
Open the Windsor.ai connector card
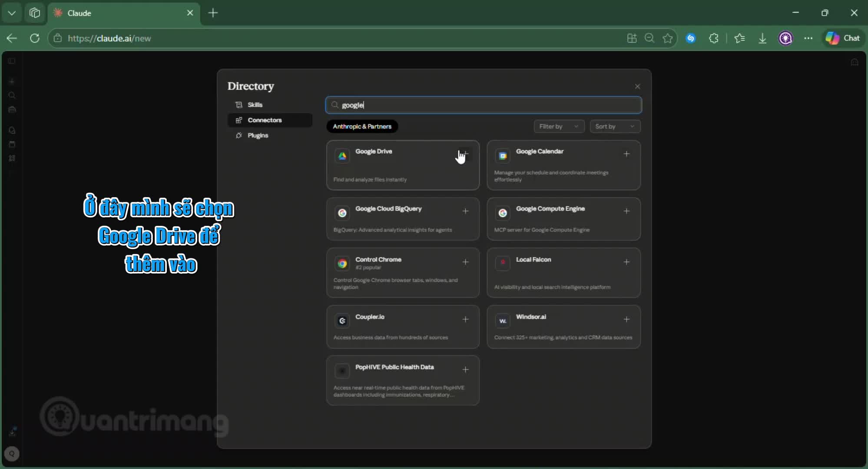[x=563, y=327]
